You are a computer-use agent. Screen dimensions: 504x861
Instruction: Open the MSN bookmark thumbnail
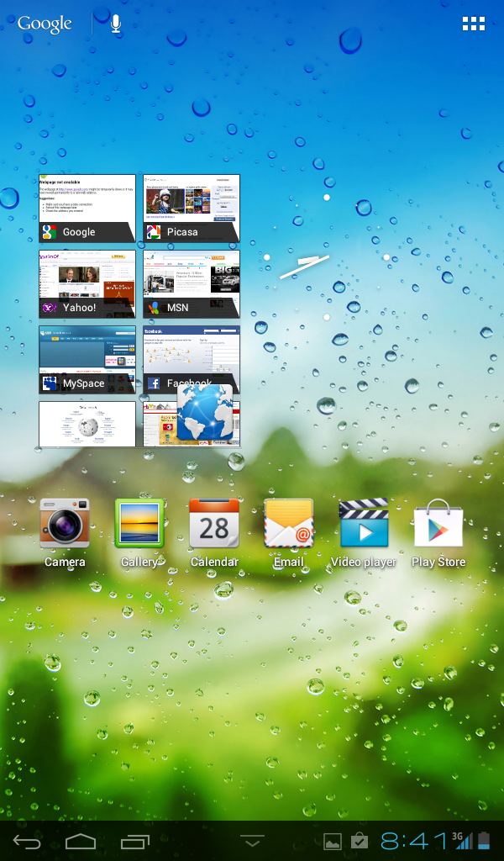[192, 284]
